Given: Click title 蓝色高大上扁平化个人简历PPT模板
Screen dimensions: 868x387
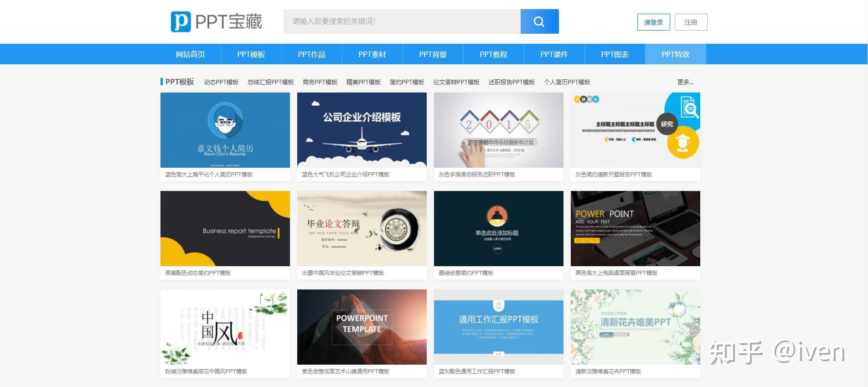Looking at the screenshot, I should (x=209, y=175).
